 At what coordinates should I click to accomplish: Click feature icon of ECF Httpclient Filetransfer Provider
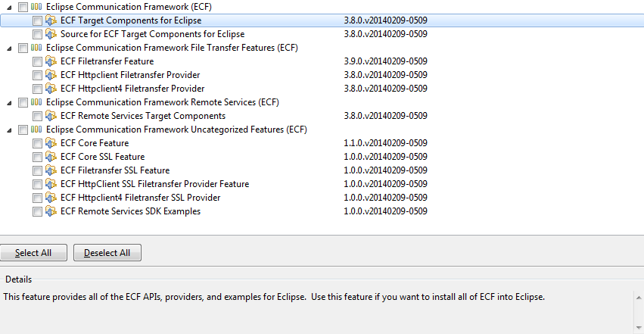coord(51,75)
